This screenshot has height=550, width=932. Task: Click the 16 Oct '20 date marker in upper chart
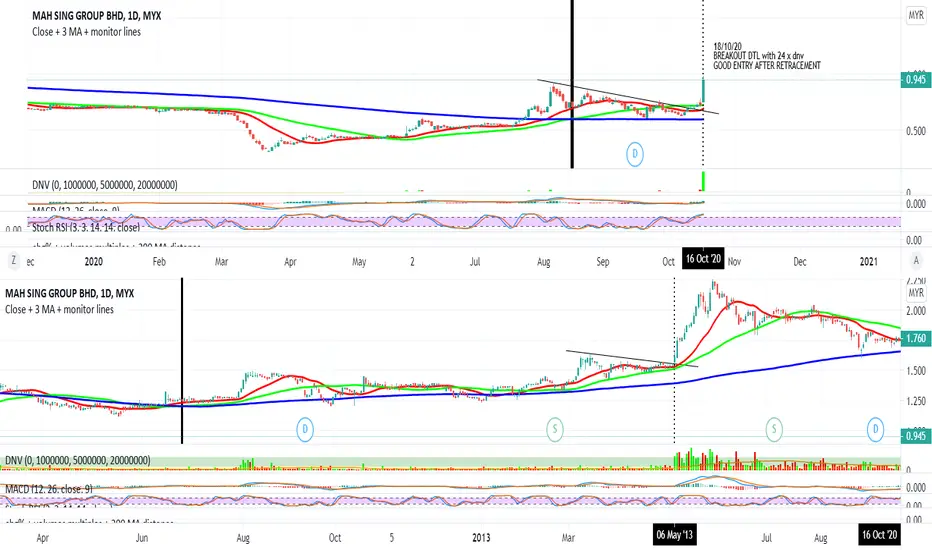pos(703,259)
